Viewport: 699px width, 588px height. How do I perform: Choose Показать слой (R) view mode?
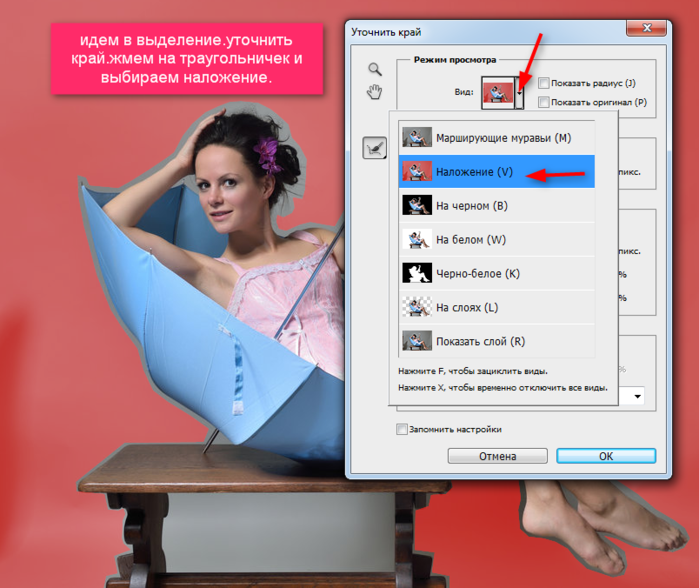pos(497,341)
